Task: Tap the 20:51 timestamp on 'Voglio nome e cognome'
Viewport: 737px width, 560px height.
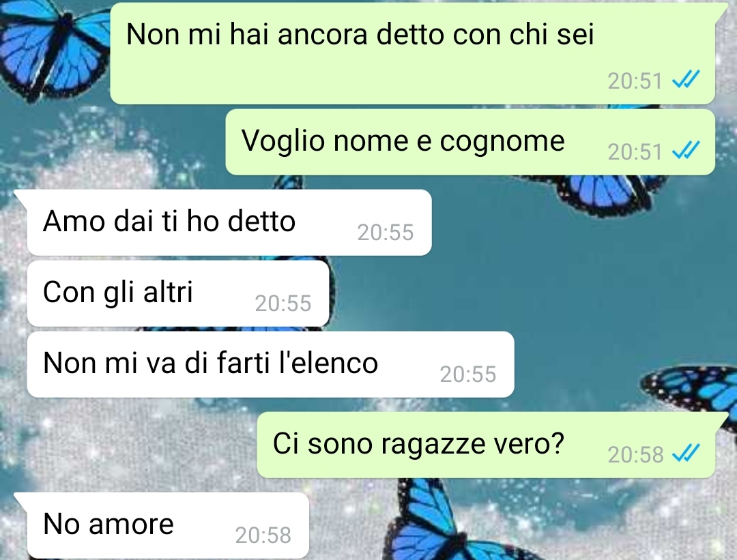Action: [635, 151]
